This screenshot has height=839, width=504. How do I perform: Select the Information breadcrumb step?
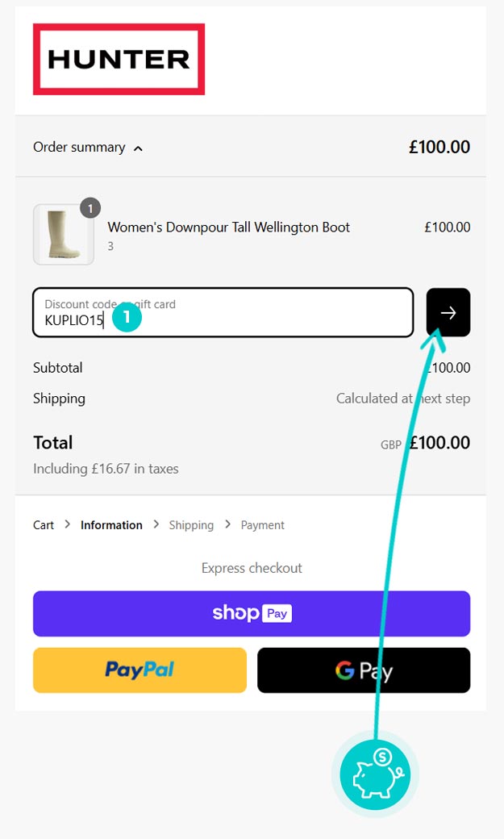point(111,525)
